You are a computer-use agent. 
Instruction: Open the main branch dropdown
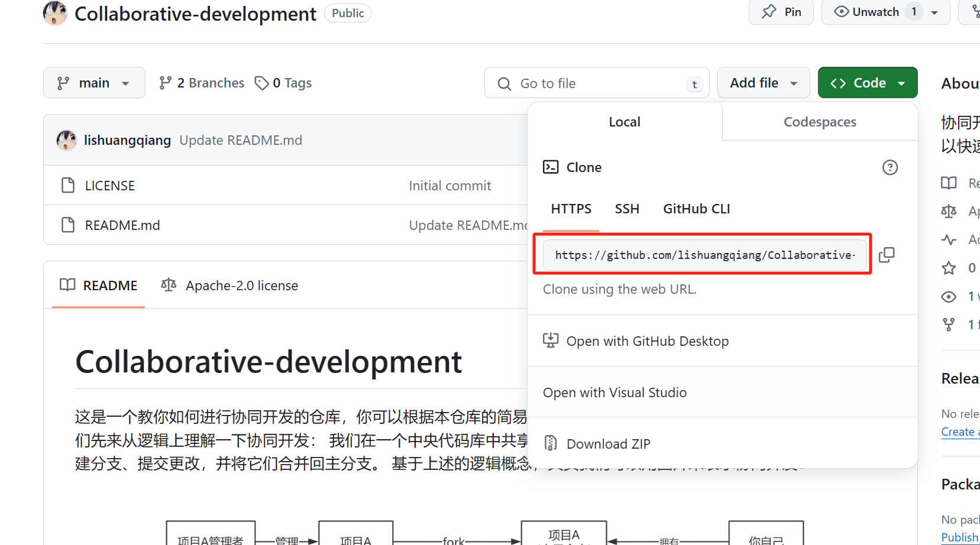tap(94, 83)
